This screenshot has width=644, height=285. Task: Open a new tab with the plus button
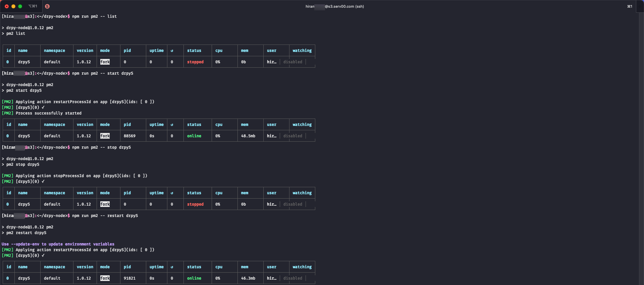pyautogui.click(x=641, y=6)
